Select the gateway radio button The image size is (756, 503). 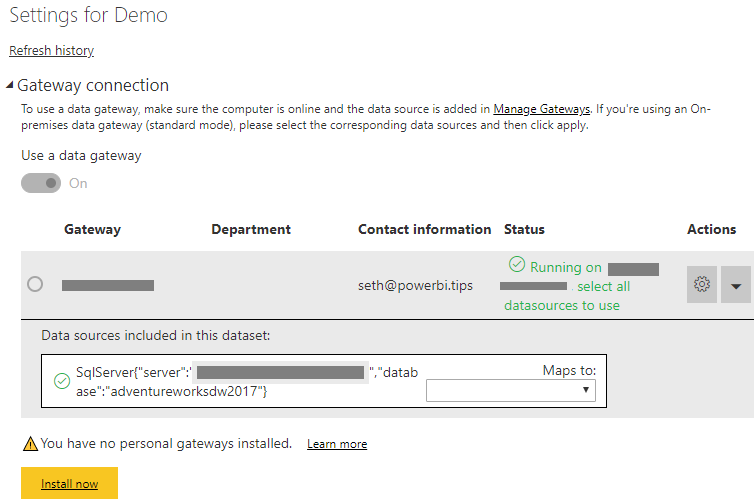35,285
